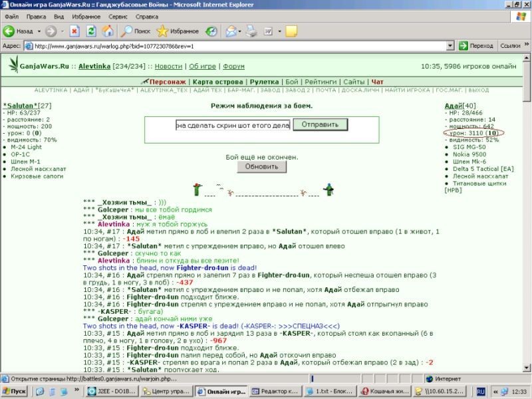Click the Edit with Word icon

pos(268,31)
